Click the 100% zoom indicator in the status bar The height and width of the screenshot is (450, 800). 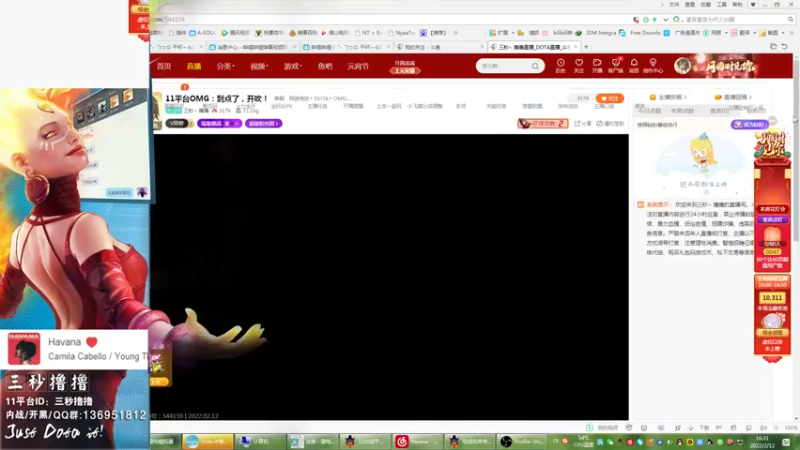pyautogui.click(x=791, y=428)
